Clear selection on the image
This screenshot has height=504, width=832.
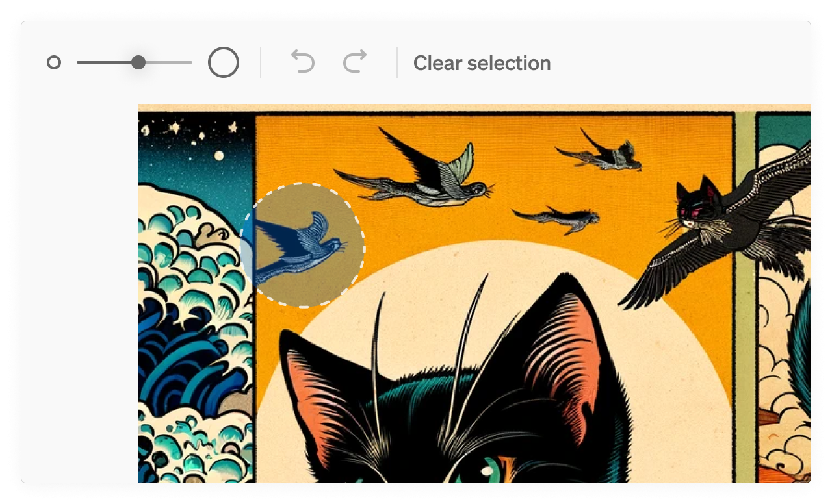[x=482, y=63]
